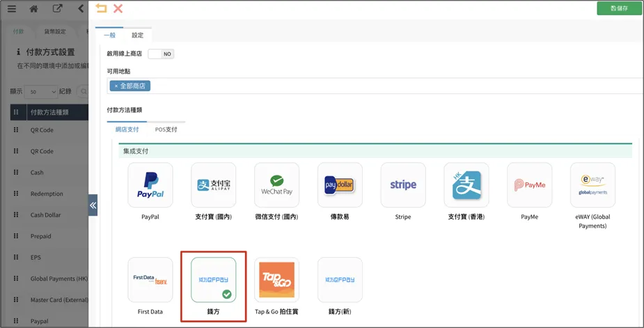Click the search box beside 紀錄
The height and width of the screenshot is (328, 644).
83,92
